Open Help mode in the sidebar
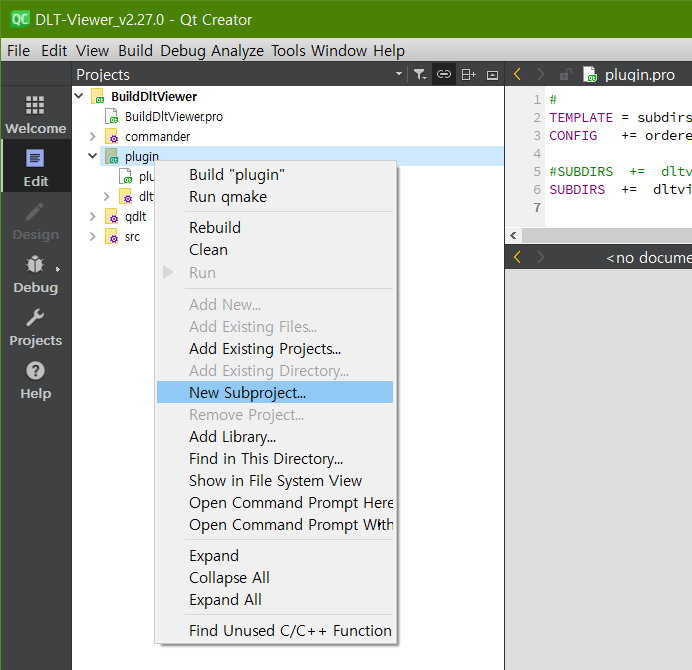The width and height of the screenshot is (692, 670). pyautogui.click(x=35, y=379)
